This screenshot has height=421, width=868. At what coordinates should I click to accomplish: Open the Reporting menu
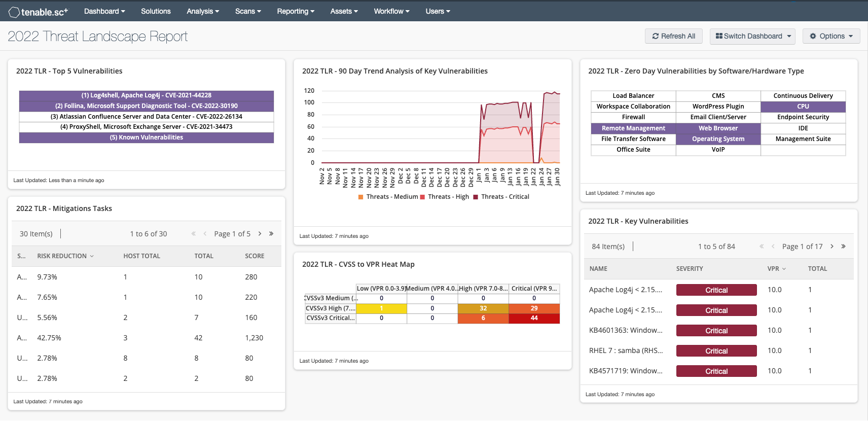[x=296, y=11]
